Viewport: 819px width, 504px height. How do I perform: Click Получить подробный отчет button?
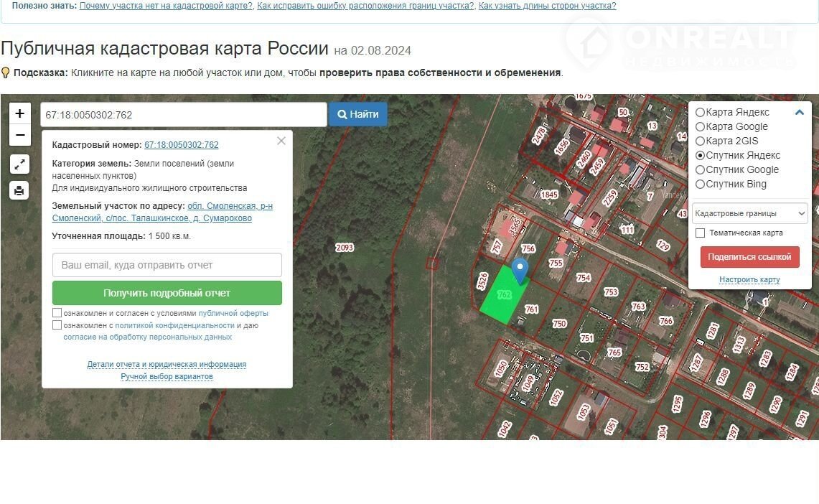coord(167,293)
